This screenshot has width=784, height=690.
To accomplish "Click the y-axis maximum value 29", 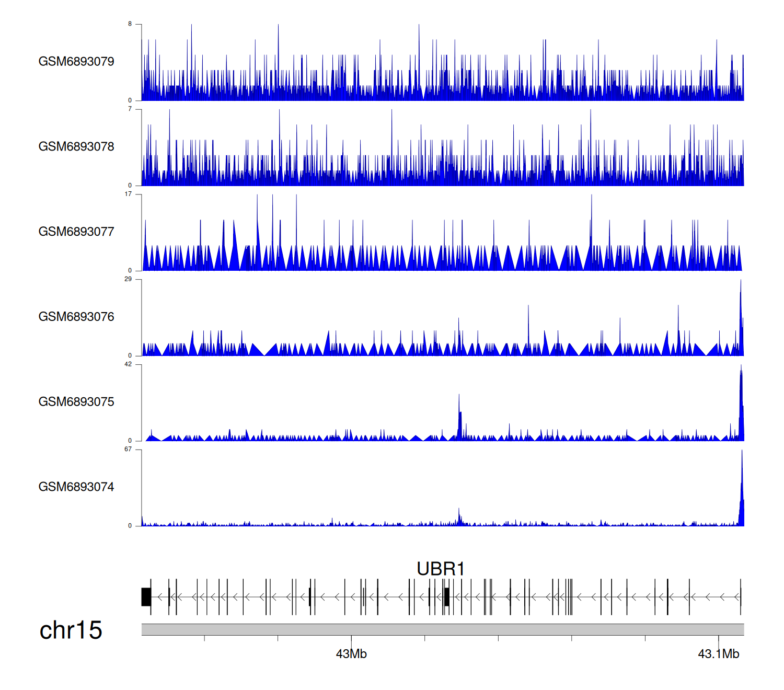I will [x=128, y=279].
